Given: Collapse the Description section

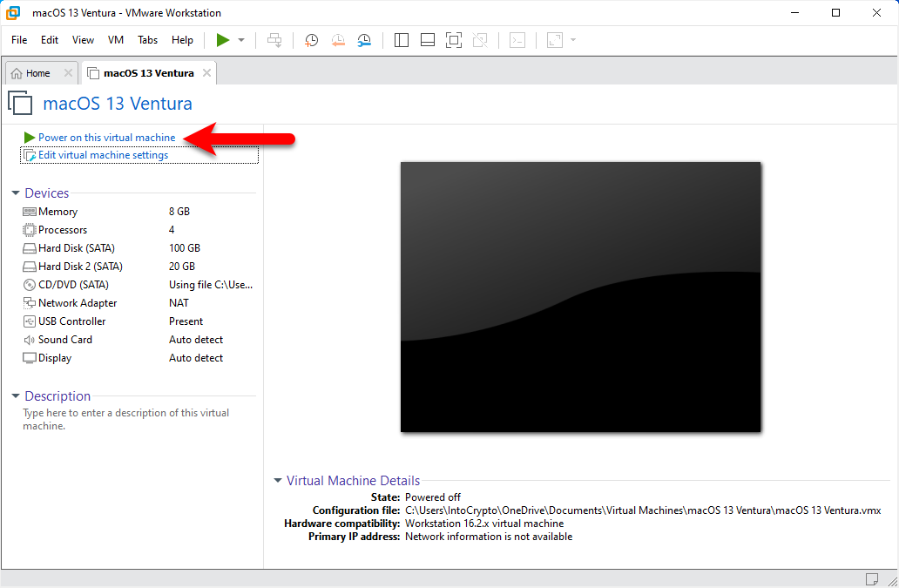Looking at the screenshot, I should (x=16, y=396).
